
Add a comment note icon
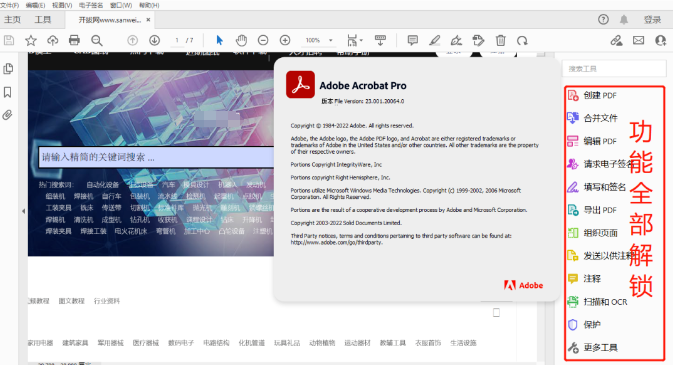tap(412, 40)
